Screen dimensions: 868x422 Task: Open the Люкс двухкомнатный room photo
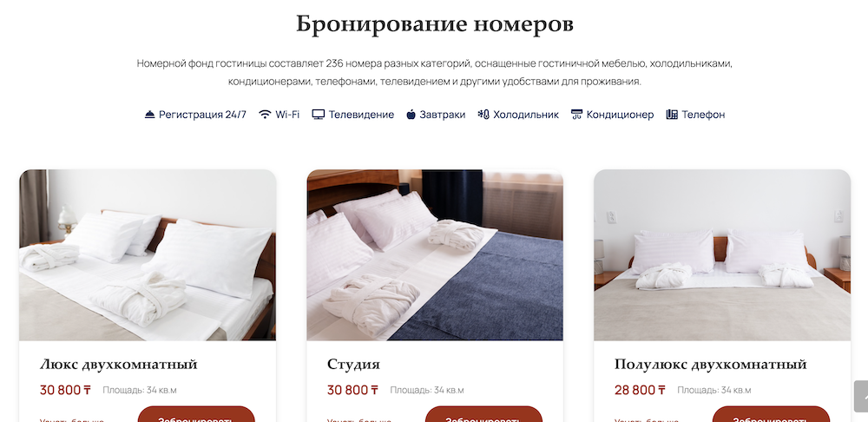(148, 254)
